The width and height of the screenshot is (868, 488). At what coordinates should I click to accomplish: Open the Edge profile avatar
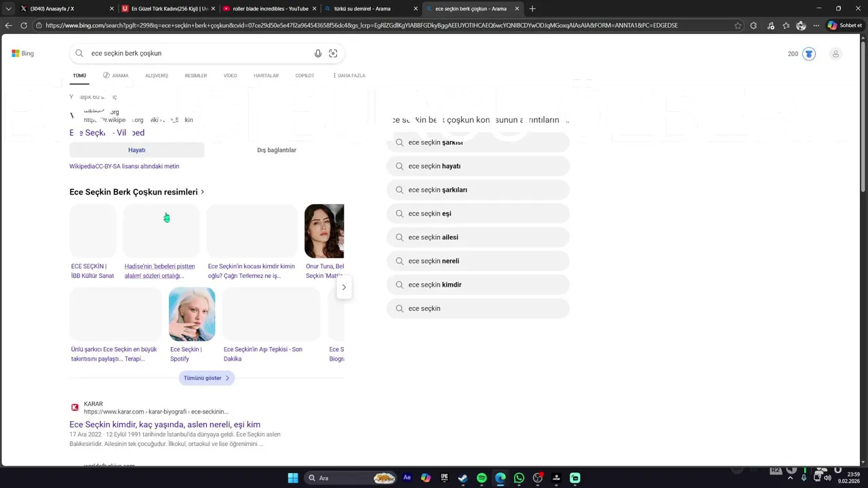tap(801, 25)
